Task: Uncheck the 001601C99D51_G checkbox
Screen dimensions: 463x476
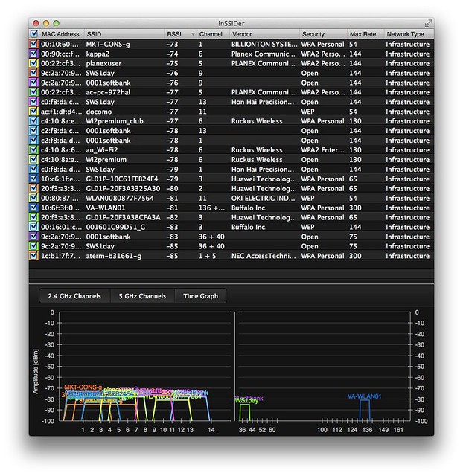Action: point(33,227)
